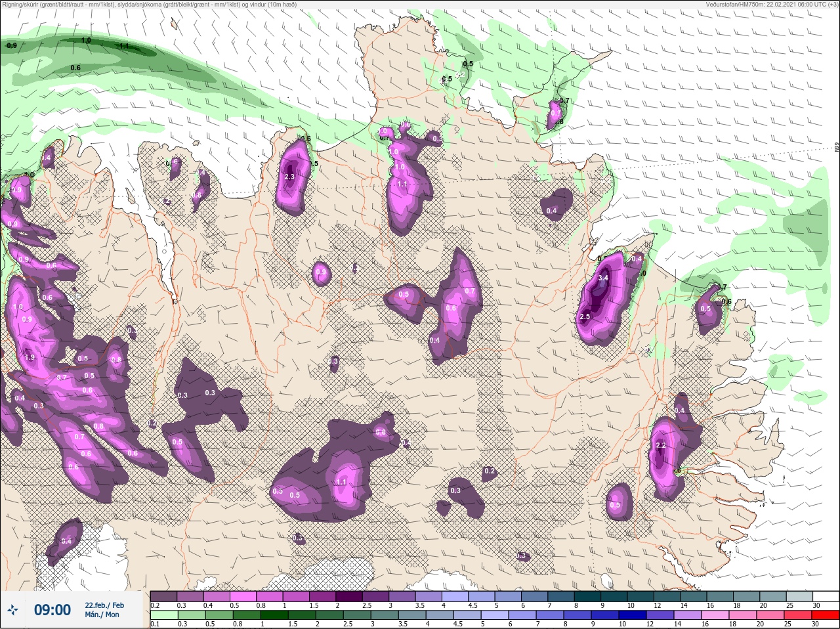840x629 pixels.
Task: Select the upper legend swatch starting at 0.2
Action: [x=163, y=596]
